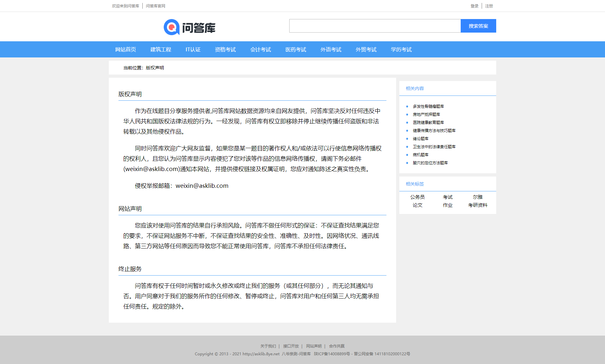The width and height of the screenshot is (605, 364).
Task: Click the search input field
Action: 374,26
